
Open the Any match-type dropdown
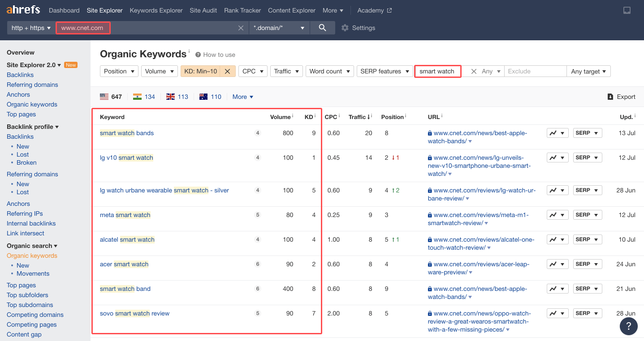point(491,71)
